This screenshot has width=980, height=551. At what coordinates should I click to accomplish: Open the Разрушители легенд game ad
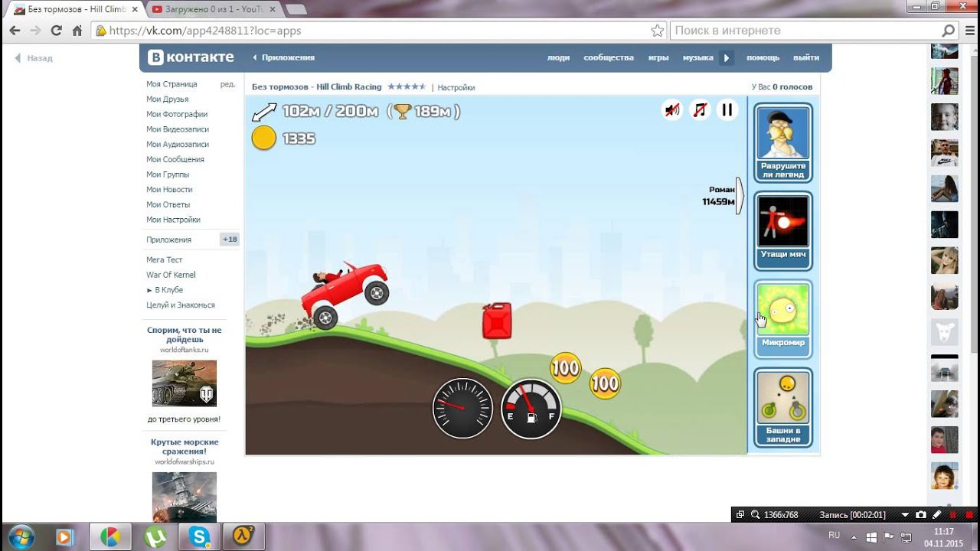[783, 142]
